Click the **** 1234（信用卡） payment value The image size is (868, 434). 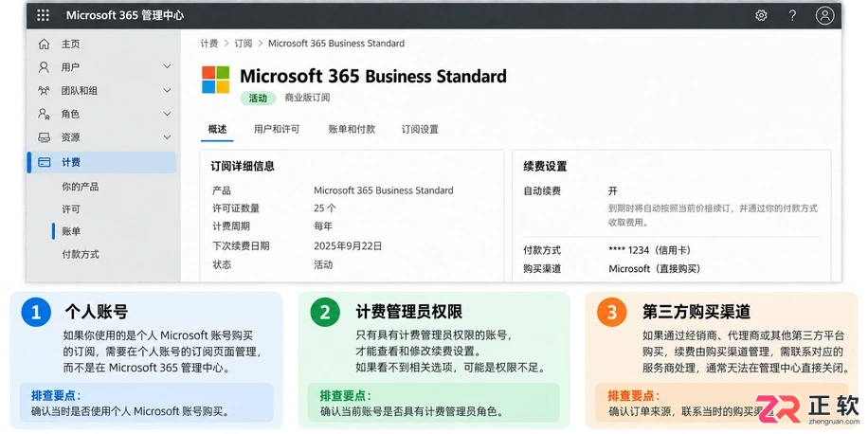click(649, 250)
